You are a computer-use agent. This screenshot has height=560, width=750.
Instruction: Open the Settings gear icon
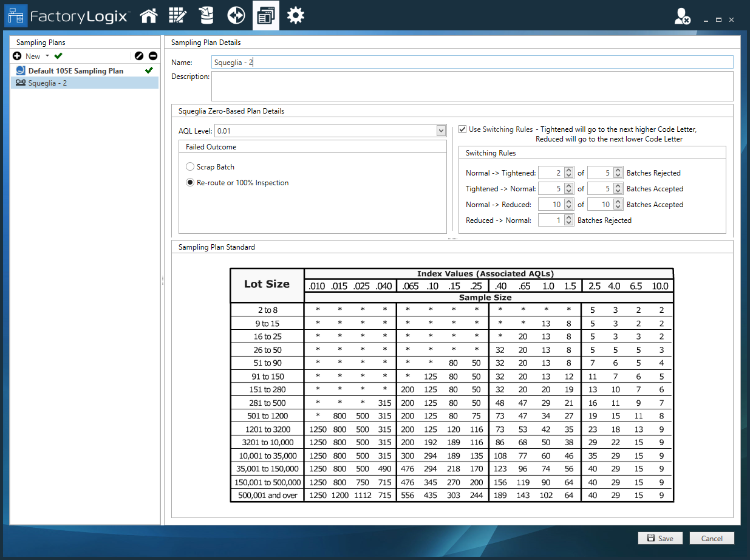pyautogui.click(x=296, y=15)
